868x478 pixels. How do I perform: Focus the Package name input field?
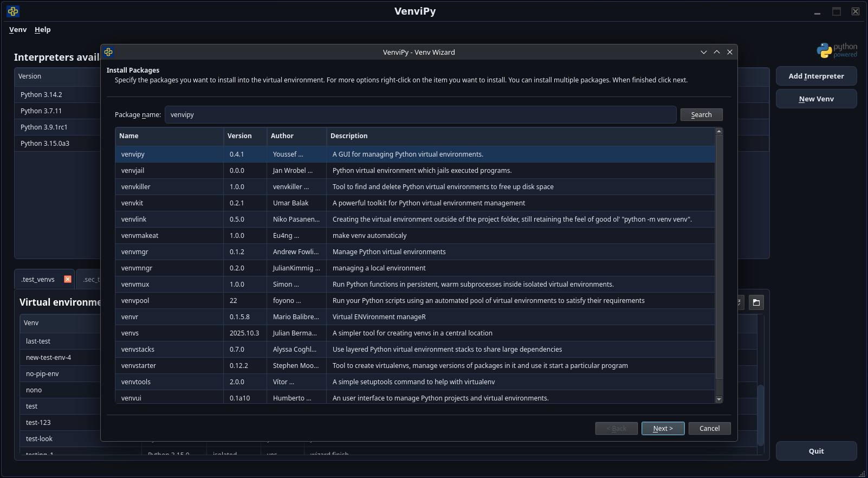pyautogui.click(x=420, y=115)
